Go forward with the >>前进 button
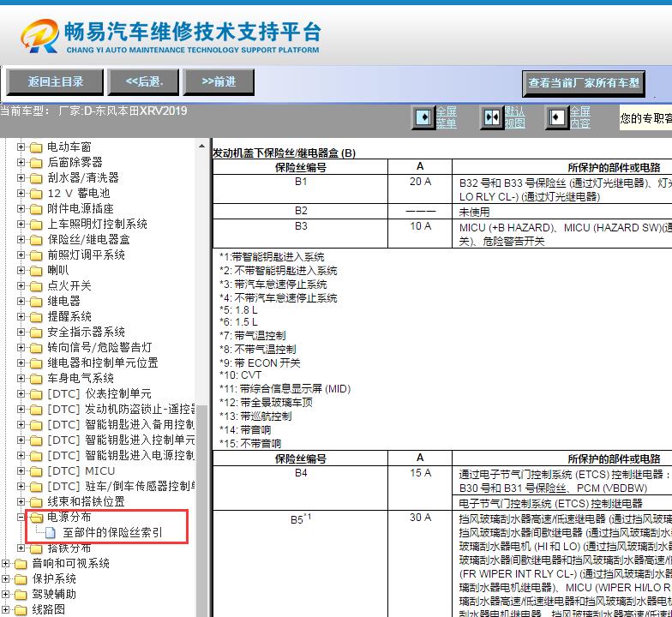The image size is (672, 617). coord(219,82)
